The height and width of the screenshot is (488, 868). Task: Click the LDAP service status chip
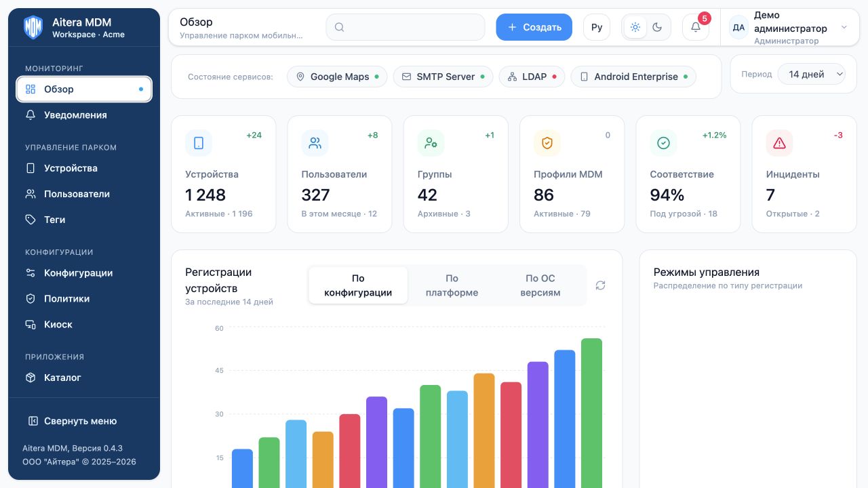[532, 77]
